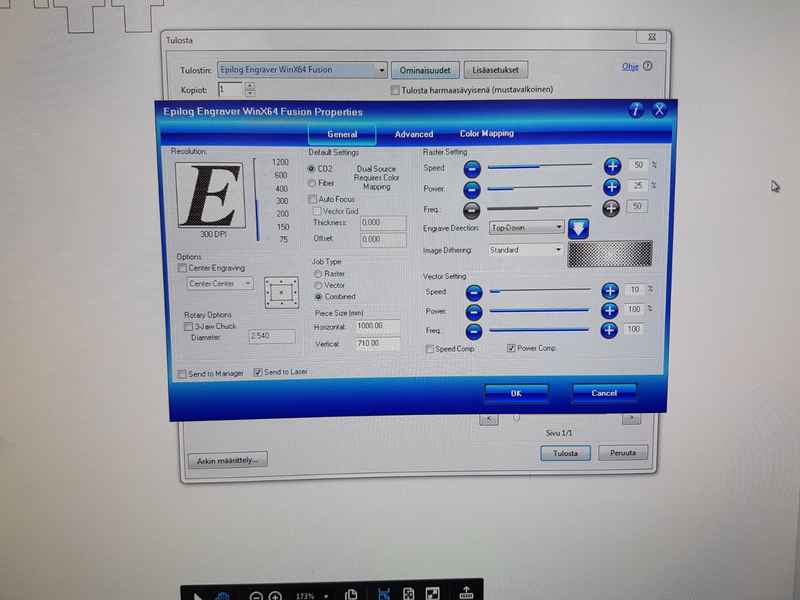
Task: Select the pointer tool in bottom toolbar
Action: coord(198,596)
